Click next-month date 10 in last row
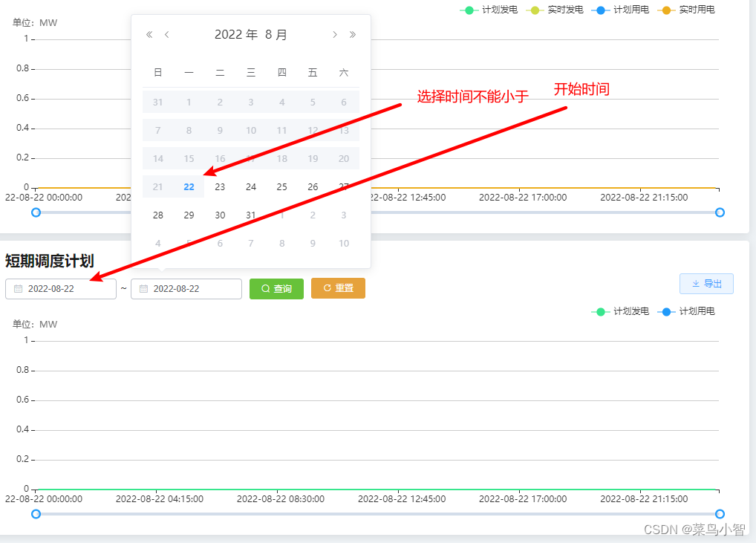The height and width of the screenshot is (543, 756). click(x=344, y=244)
